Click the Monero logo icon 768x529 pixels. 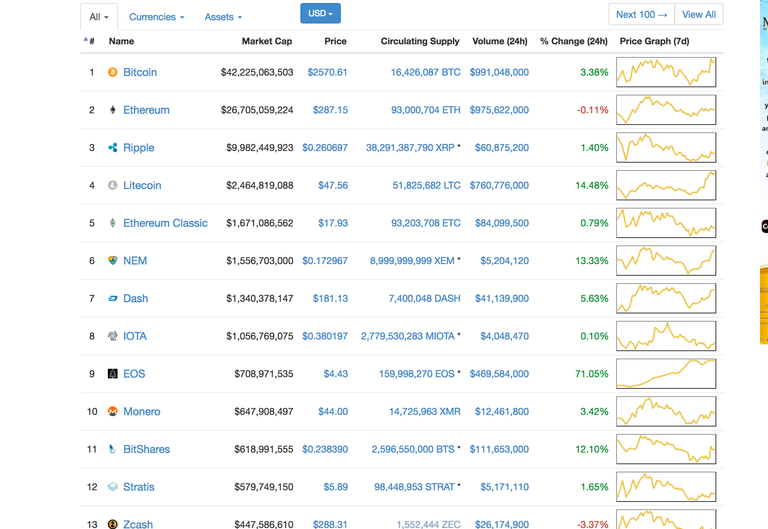113,411
